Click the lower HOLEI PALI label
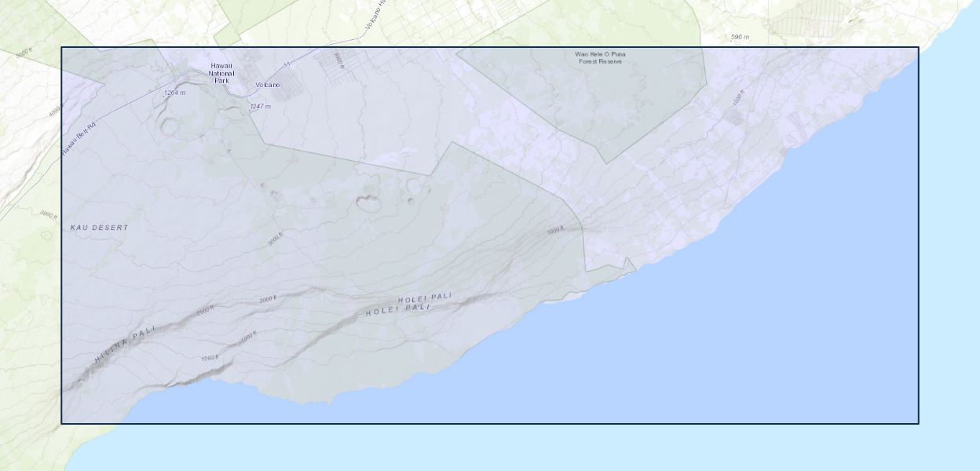This screenshot has width=980, height=471. point(398,309)
